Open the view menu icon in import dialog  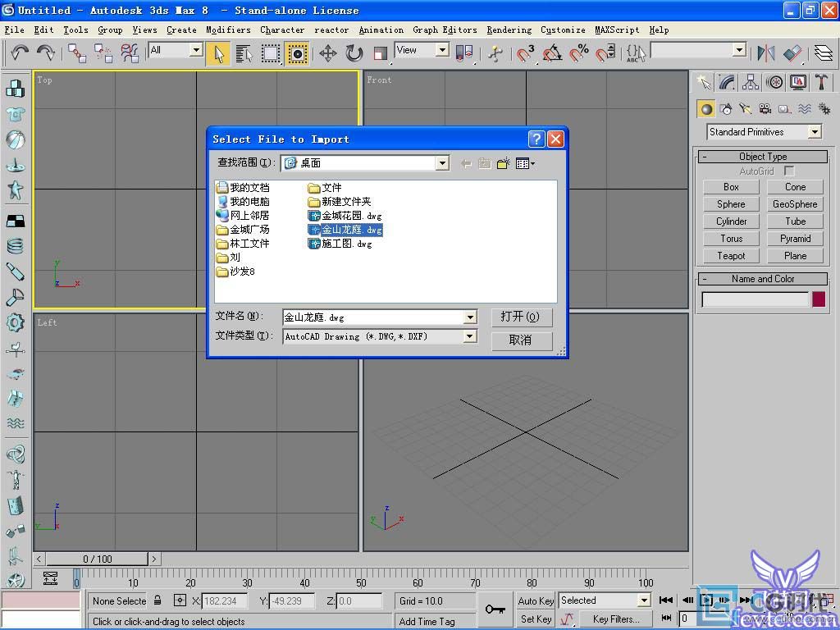pos(525,163)
